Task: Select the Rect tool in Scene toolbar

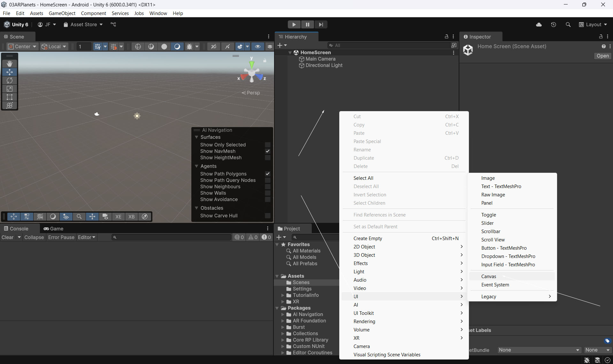Action: (x=10, y=97)
